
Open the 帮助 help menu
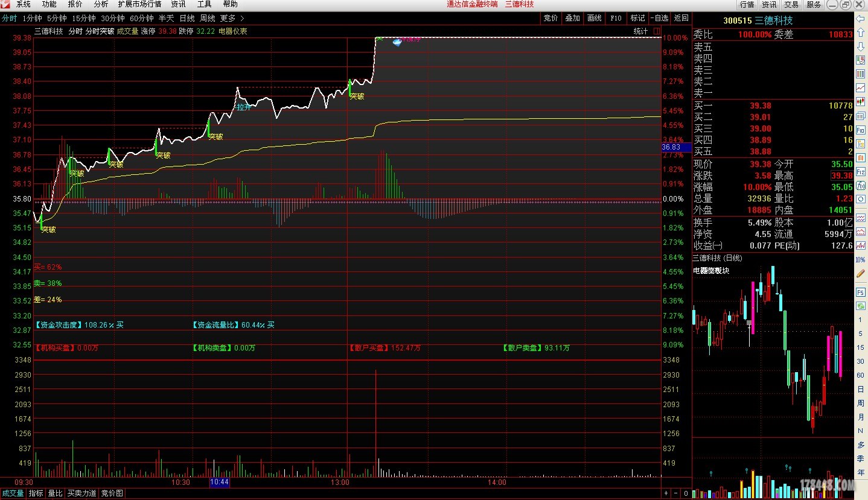pyautogui.click(x=231, y=4)
